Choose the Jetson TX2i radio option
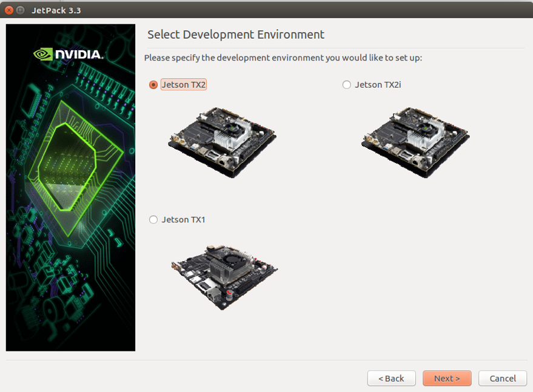The height and width of the screenshot is (392, 533). coord(347,85)
